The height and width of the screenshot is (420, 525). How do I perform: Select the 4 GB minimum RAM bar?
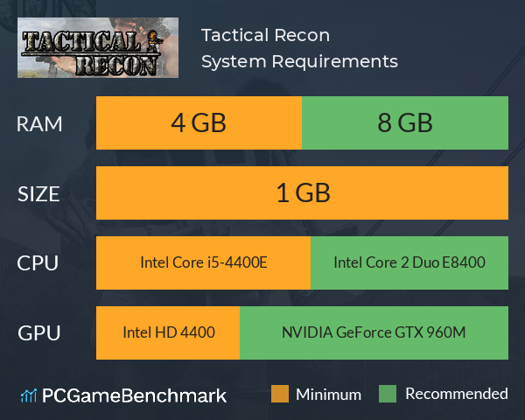(199, 122)
